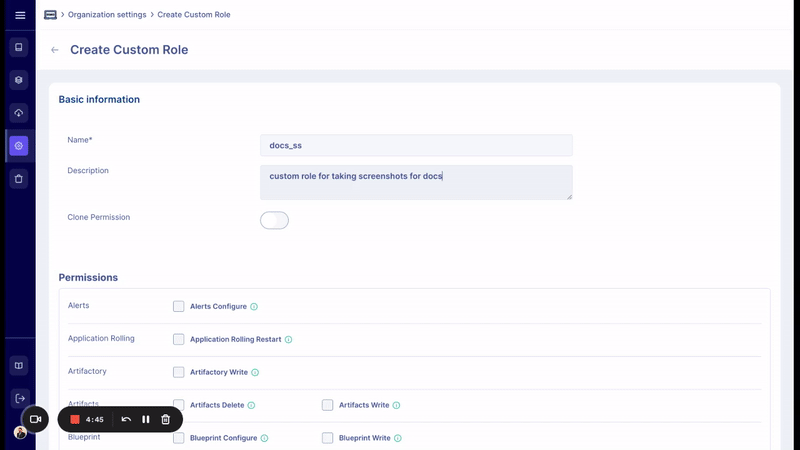Viewport: 800px width, 450px height.
Task: Click the Alerts row label
Action: (79, 305)
